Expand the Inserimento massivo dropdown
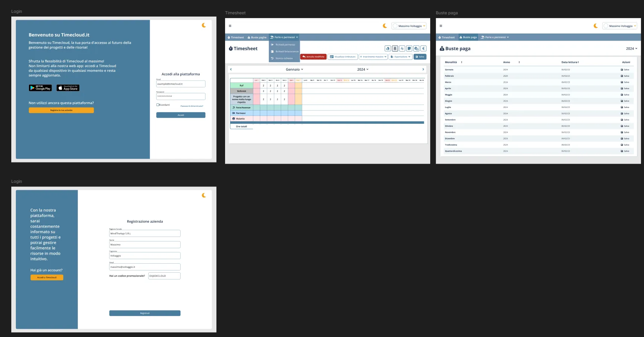This screenshot has height=337, width=644. 373,57
